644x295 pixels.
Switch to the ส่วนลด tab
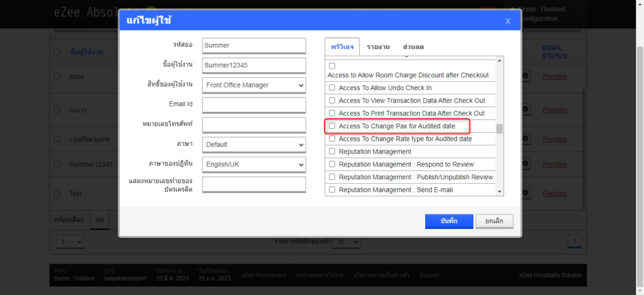(x=413, y=47)
